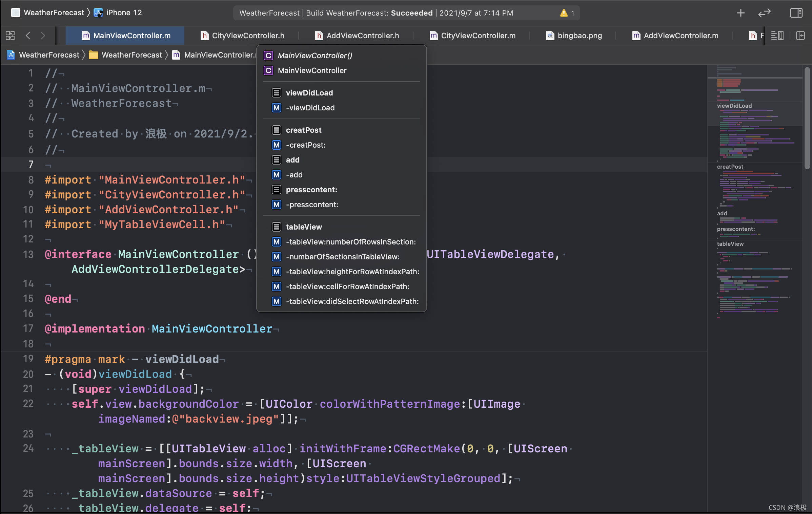Open the WeatherForecast scheme selector
Viewport: 812px width, 514px height.
(x=54, y=13)
